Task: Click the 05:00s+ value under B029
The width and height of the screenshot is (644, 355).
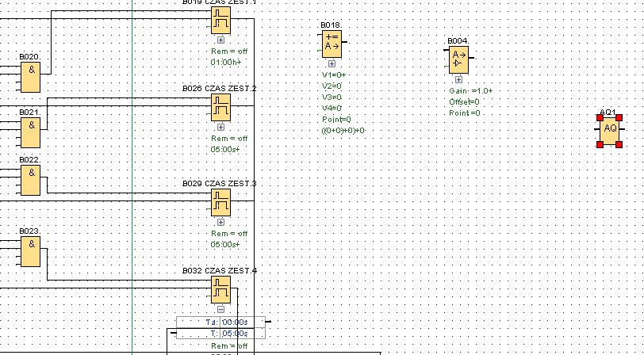Action: pyautogui.click(x=225, y=245)
